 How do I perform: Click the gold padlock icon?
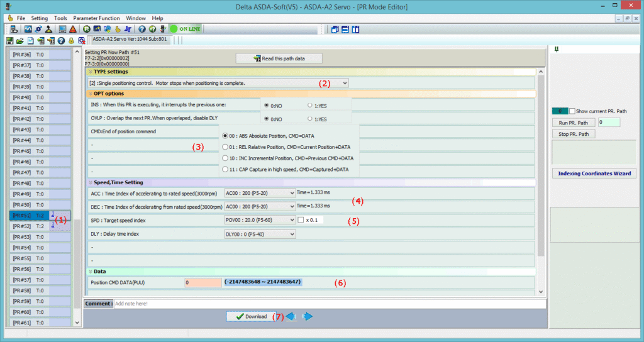[x=71, y=41]
